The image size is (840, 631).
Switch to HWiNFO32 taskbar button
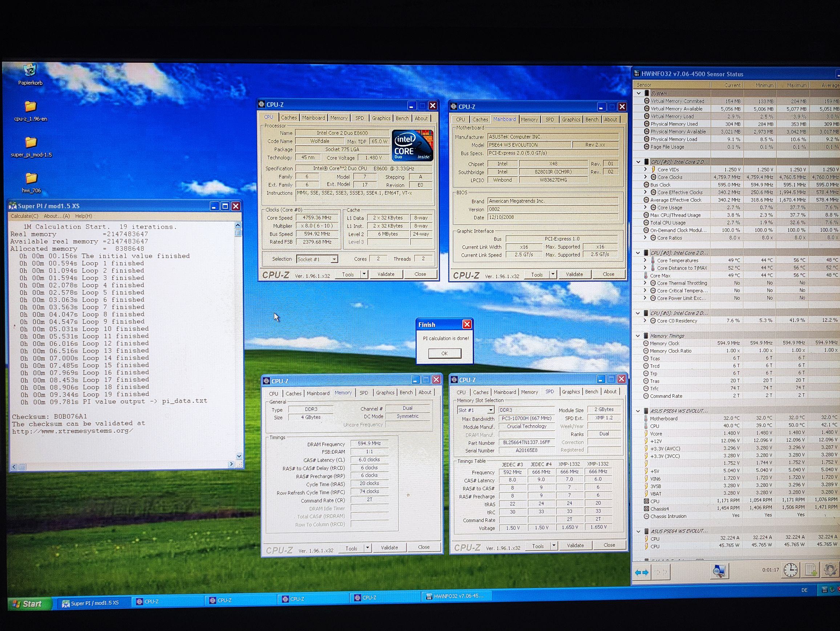pos(456,596)
